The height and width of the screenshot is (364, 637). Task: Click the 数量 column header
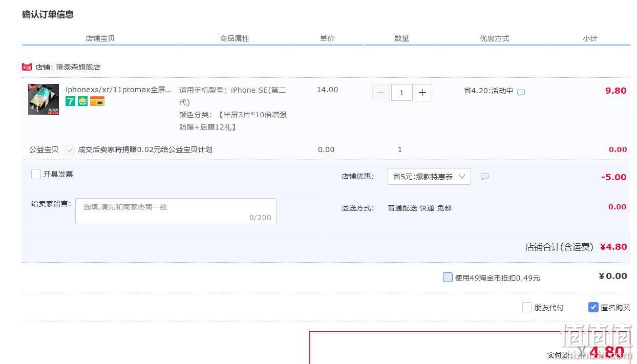pos(401,38)
